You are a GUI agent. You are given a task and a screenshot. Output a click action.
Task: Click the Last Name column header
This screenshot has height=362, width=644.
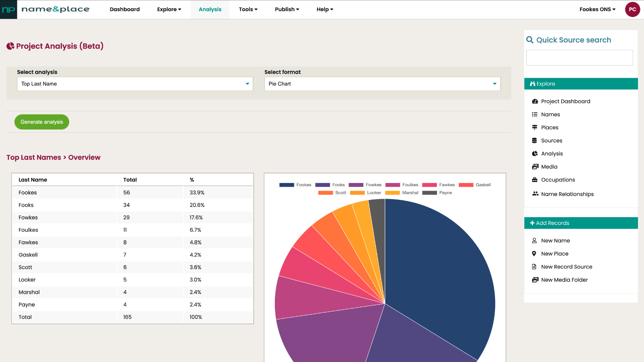[x=33, y=180]
